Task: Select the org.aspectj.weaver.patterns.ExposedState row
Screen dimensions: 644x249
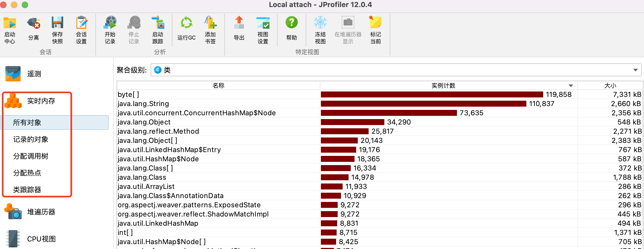Action: [x=380, y=205]
